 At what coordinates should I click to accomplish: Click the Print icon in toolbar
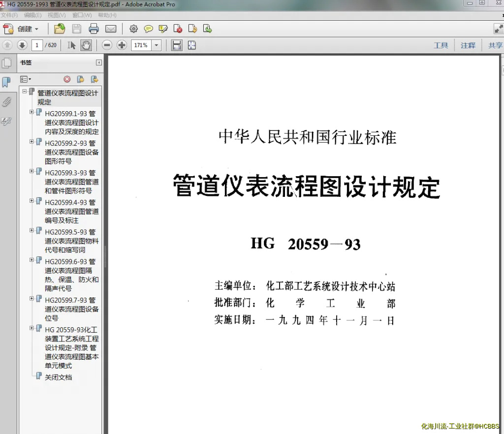[94, 29]
